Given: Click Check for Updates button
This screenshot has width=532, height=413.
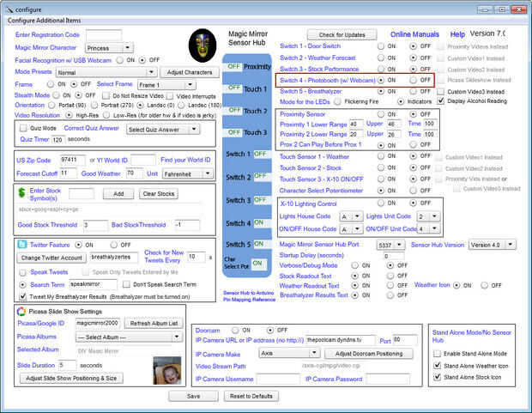Looking at the screenshot, I should (x=342, y=34).
